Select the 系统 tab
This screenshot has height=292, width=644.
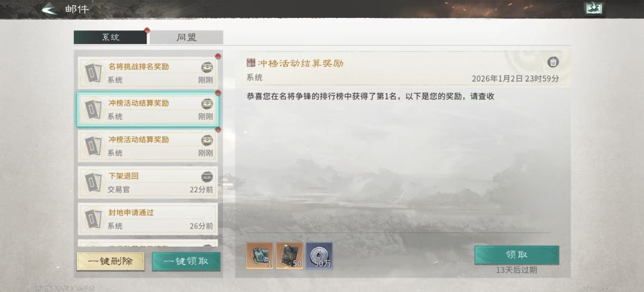pyautogui.click(x=110, y=38)
